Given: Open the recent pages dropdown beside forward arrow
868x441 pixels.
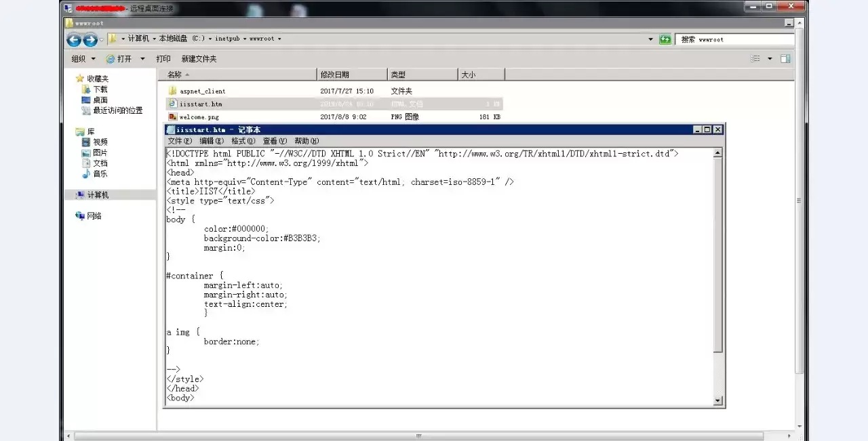Looking at the screenshot, I should pos(101,39).
